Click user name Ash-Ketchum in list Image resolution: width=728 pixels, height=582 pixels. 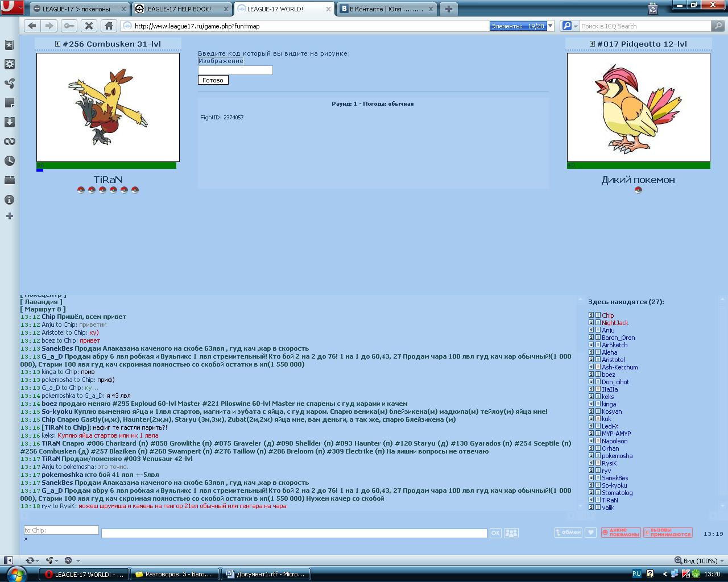click(620, 367)
